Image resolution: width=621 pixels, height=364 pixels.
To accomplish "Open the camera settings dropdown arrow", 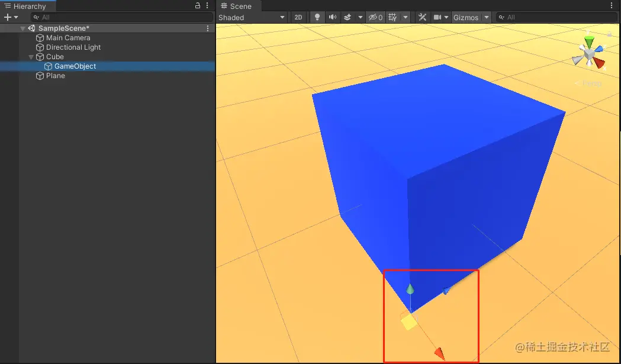I will tap(446, 17).
